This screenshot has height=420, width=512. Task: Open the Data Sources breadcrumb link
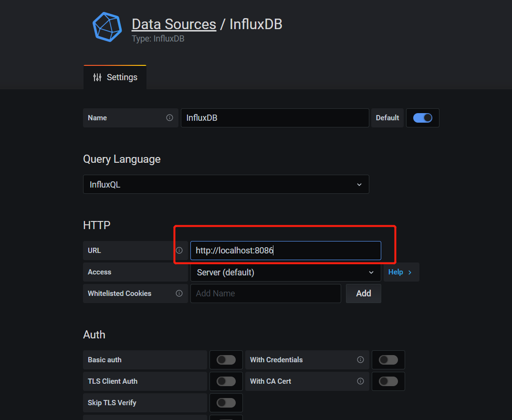(174, 24)
